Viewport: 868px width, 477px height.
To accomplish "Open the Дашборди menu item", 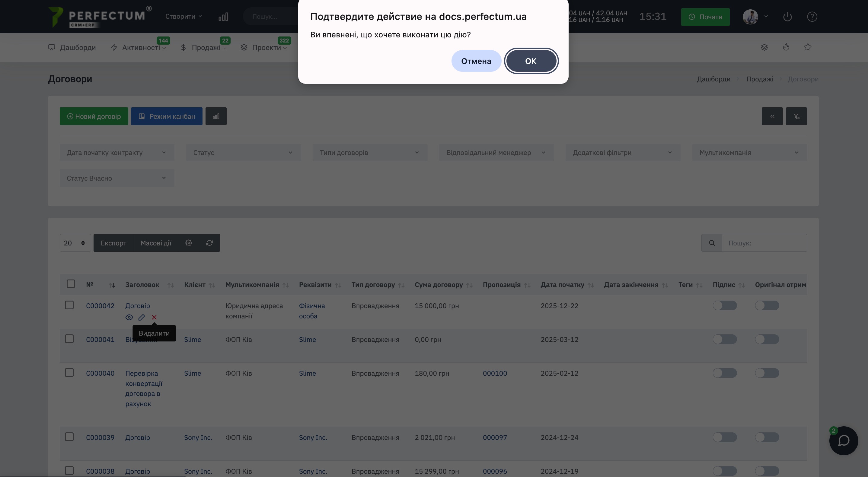I will click(72, 47).
